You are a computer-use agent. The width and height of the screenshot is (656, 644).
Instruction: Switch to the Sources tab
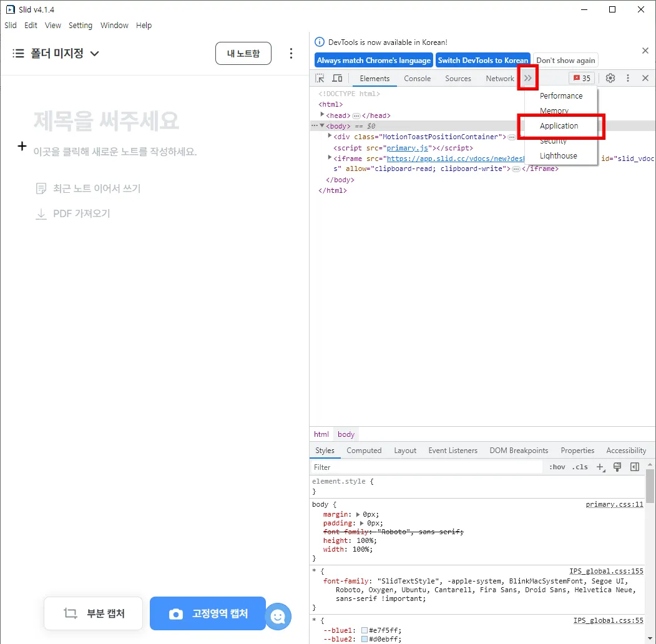point(458,79)
